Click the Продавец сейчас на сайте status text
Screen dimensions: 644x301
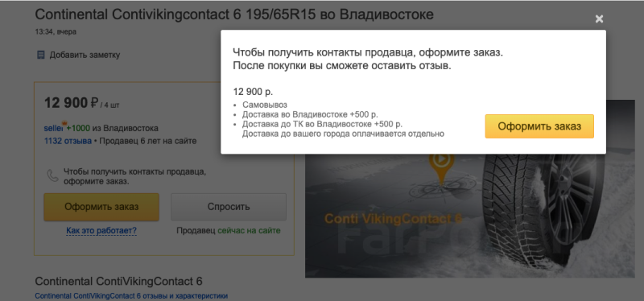[x=229, y=231]
